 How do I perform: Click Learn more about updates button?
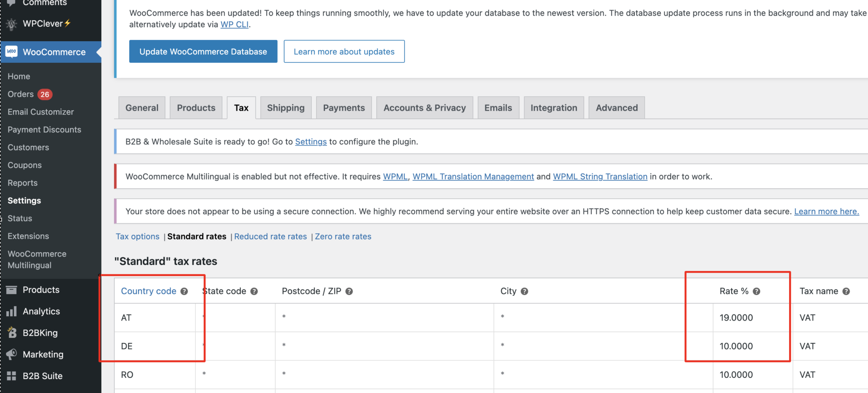[344, 51]
